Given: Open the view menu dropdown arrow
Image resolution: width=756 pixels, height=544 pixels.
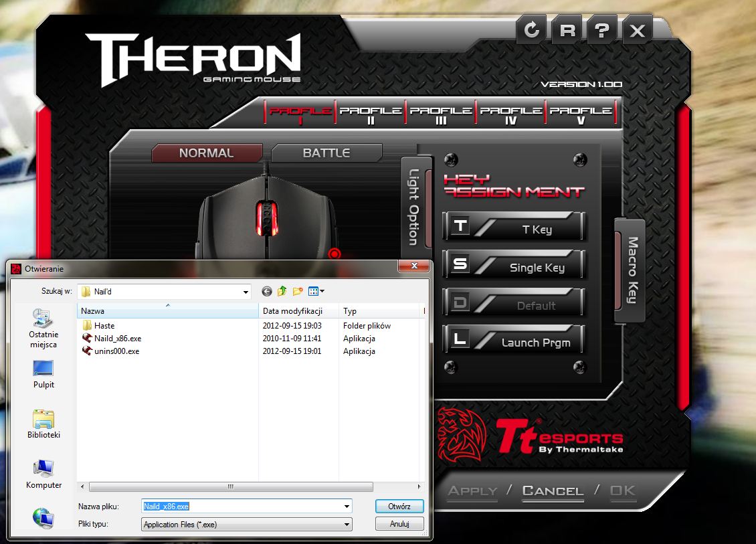Looking at the screenshot, I should (x=322, y=291).
